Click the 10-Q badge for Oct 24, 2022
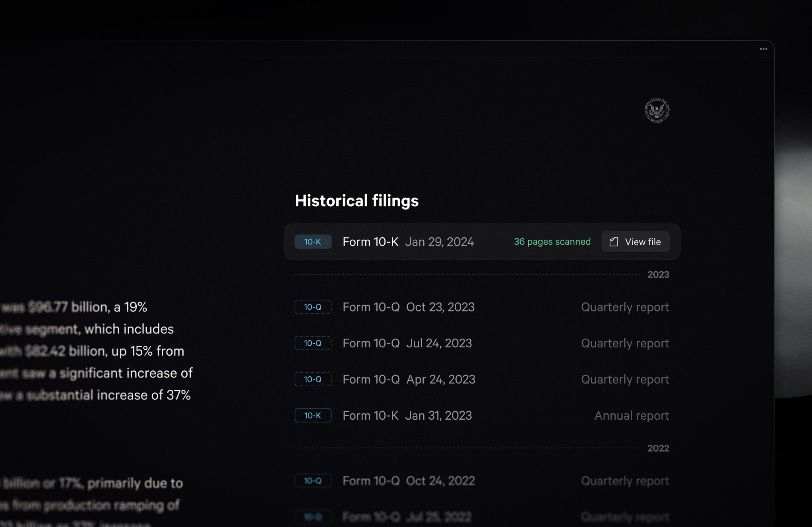The width and height of the screenshot is (812, 527). 313,480
